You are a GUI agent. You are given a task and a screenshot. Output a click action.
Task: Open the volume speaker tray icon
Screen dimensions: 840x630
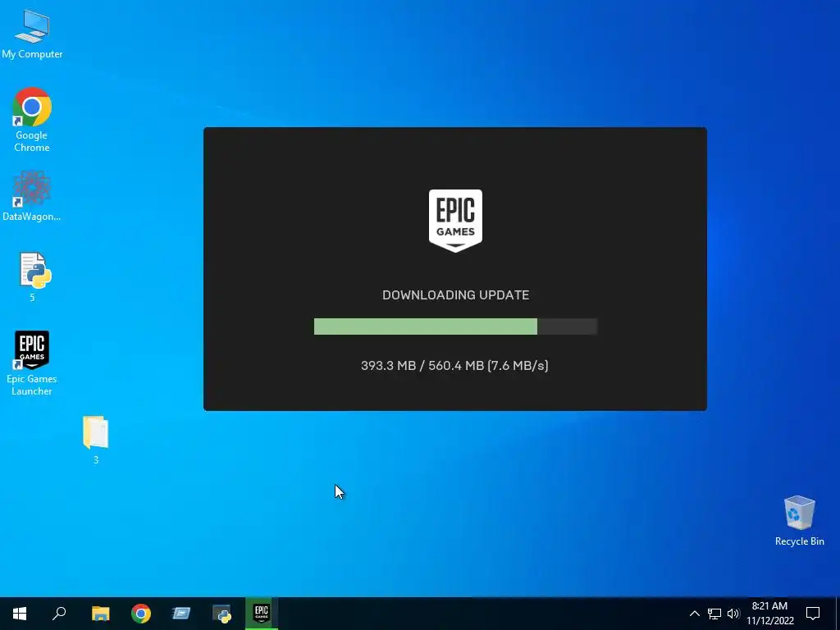click(733, 614)
